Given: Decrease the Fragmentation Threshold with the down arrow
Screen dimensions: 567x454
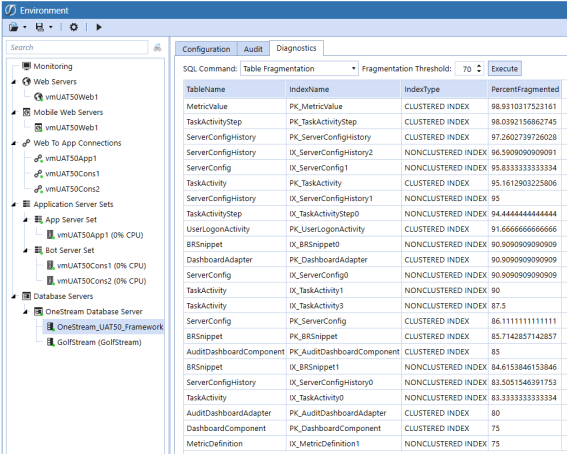Looking at the screenshot, I should tap(479, 71).
